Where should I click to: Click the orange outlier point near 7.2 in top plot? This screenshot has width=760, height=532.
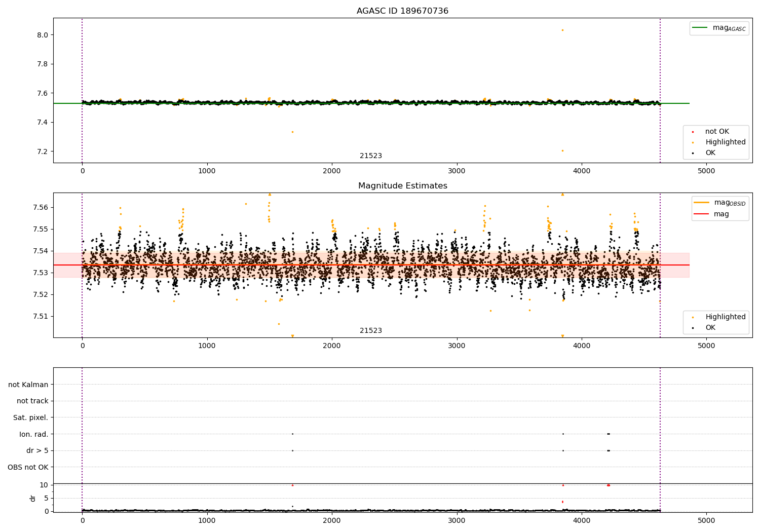point(562,150)
